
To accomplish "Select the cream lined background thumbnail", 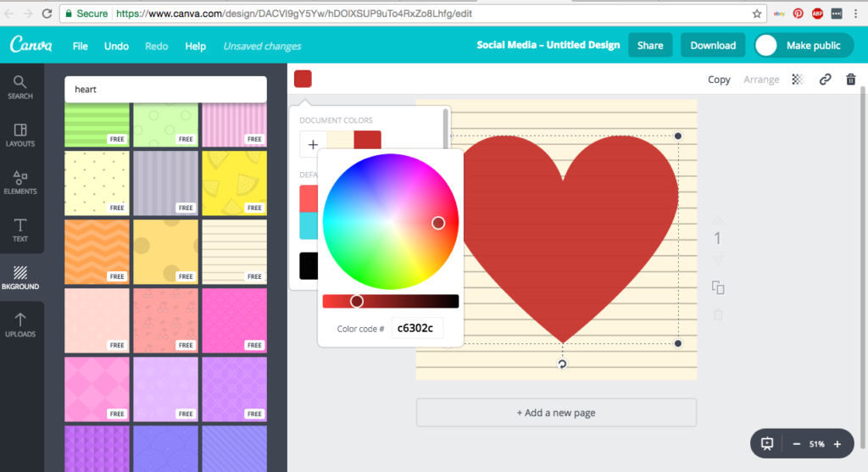I will click(x=234, y=252).
